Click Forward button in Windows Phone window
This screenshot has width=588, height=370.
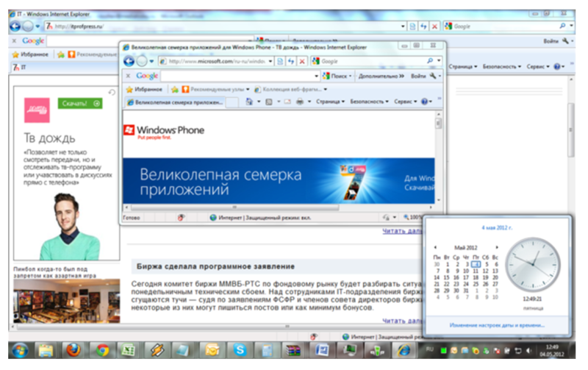pyautogui.click(x=142, y=61)
